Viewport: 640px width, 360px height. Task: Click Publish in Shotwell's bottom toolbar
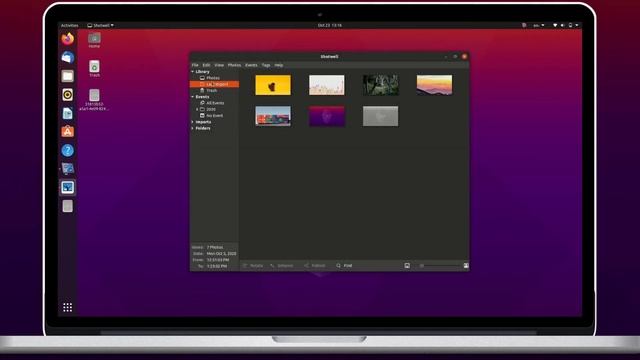(x=315, y=266)
